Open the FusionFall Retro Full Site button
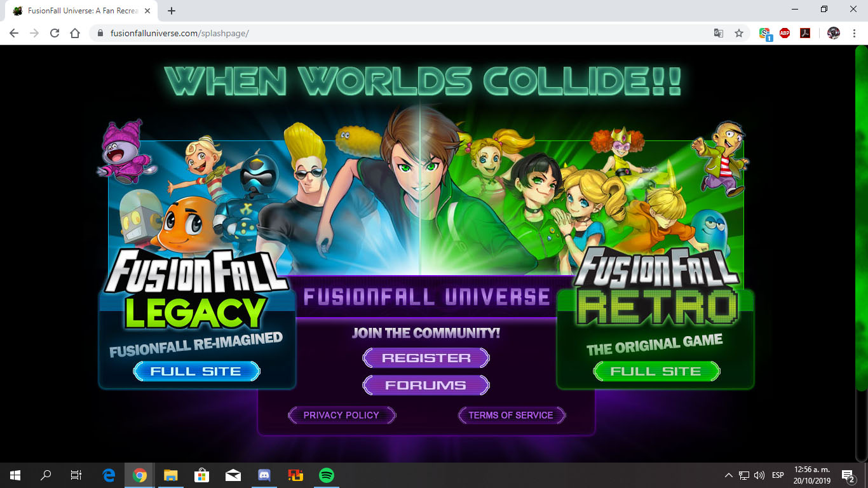Screen dimensions: 868x488 click(x=656, y=371)
